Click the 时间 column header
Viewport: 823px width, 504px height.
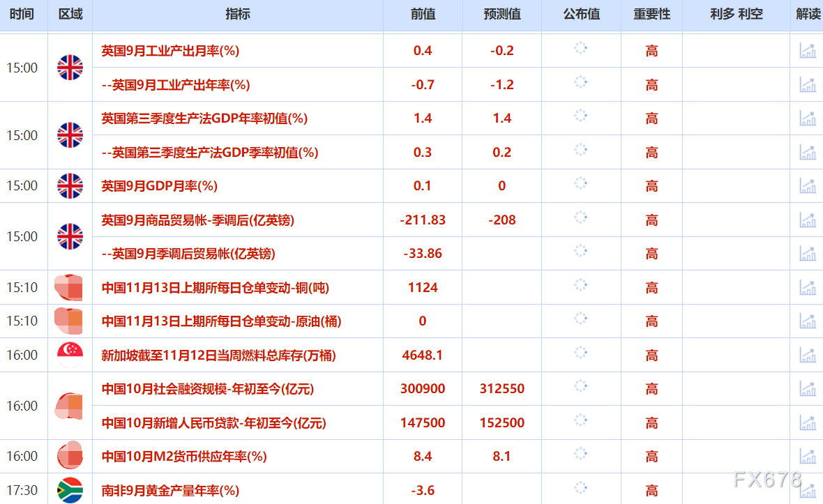[23, 15]
